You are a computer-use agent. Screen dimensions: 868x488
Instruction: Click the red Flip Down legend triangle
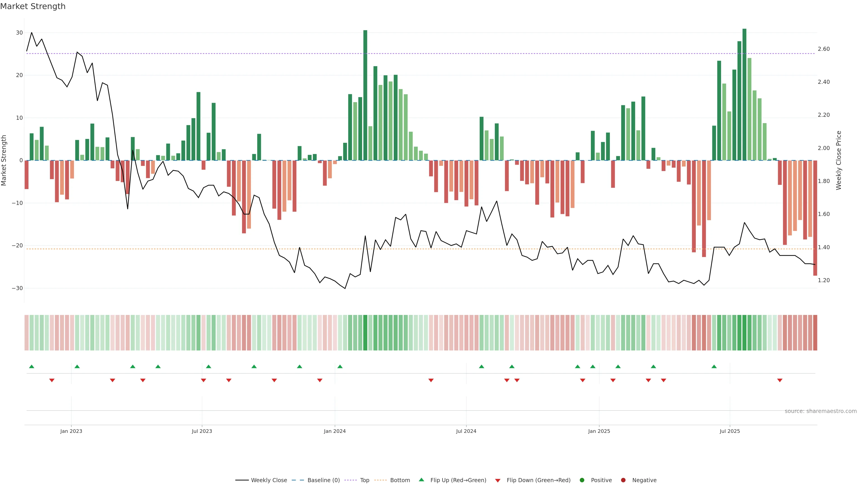coord(498,481)
